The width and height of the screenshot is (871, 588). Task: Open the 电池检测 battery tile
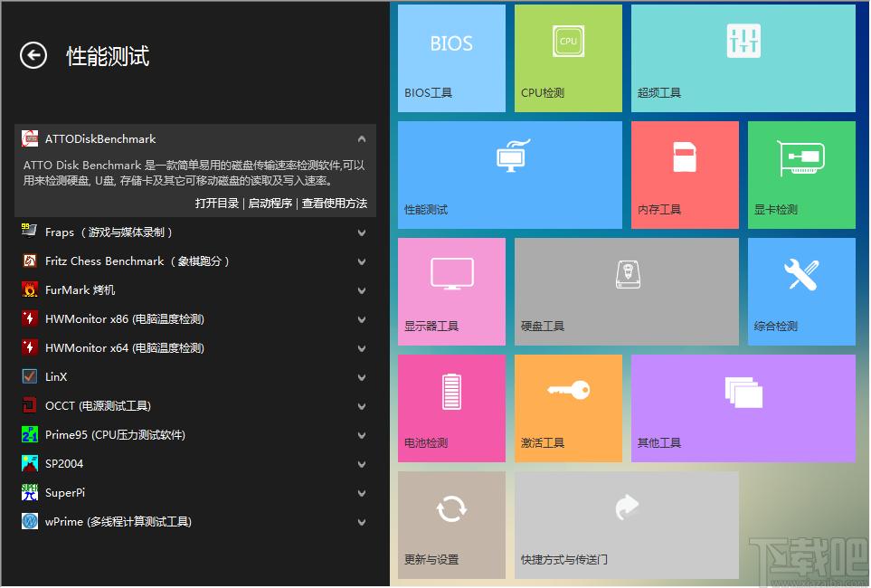pos(451,409)
